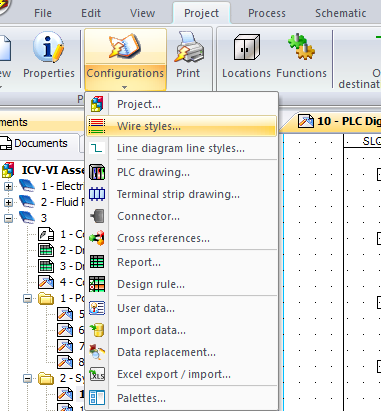Choose Excel export / import... entry
This screenshot has width=381, height=411.
click(182, 374)
